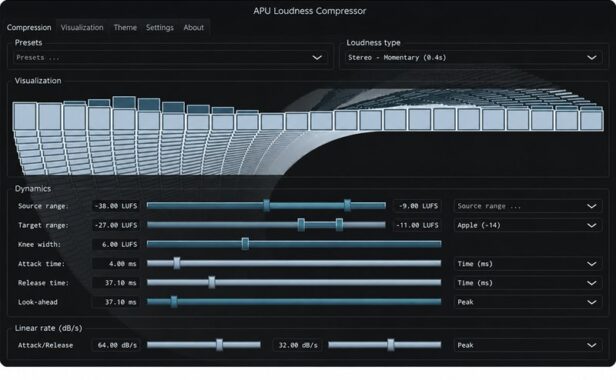Click the Knee width label

pyautogui.click(x=39, y=244)
